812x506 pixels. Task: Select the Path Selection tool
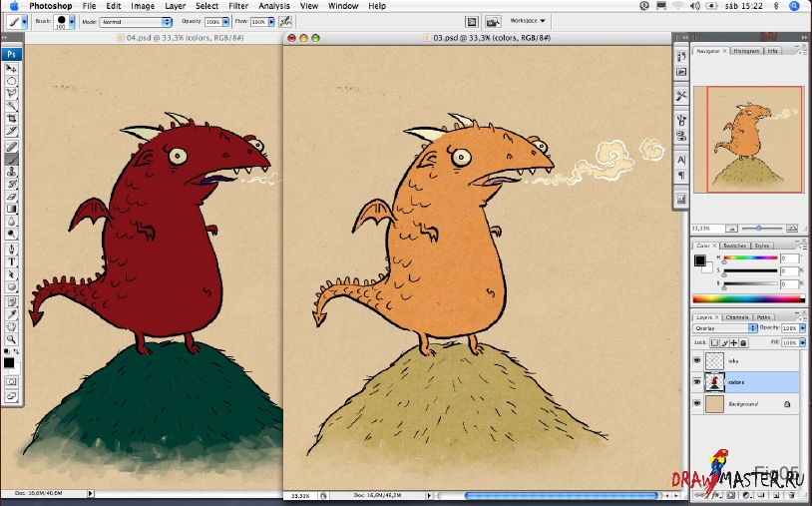click(x=11, y=274)
